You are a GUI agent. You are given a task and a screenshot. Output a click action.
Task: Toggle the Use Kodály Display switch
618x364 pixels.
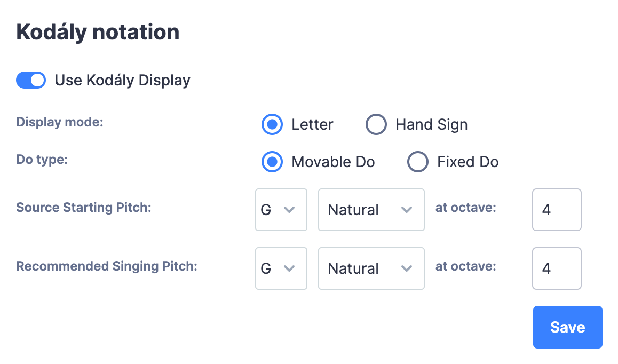(x=31, y=80)
